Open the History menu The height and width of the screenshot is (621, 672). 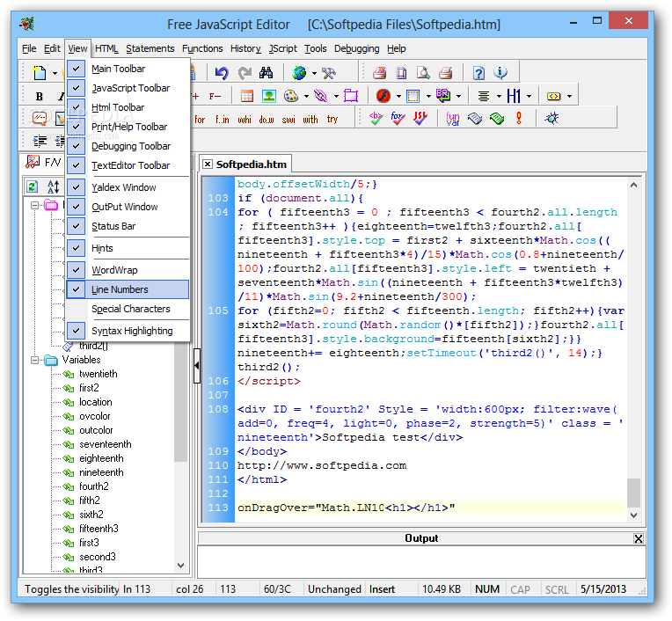(245, 48)
